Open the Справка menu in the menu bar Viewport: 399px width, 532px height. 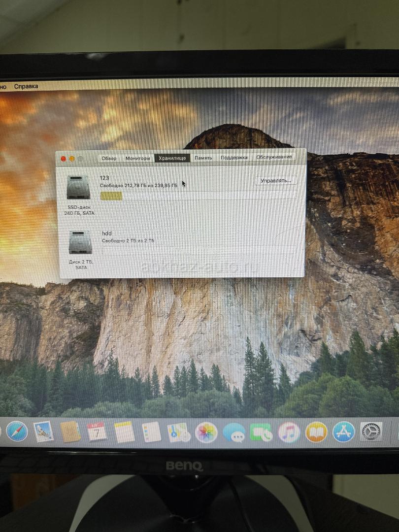26,86
